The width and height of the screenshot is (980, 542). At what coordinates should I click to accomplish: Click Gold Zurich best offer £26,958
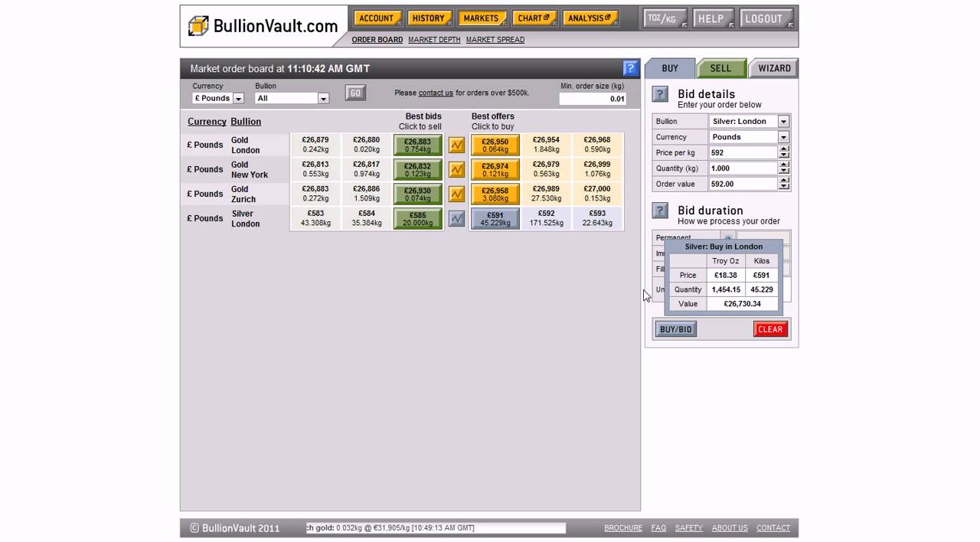pyautogui.click(x=495, y=194)
